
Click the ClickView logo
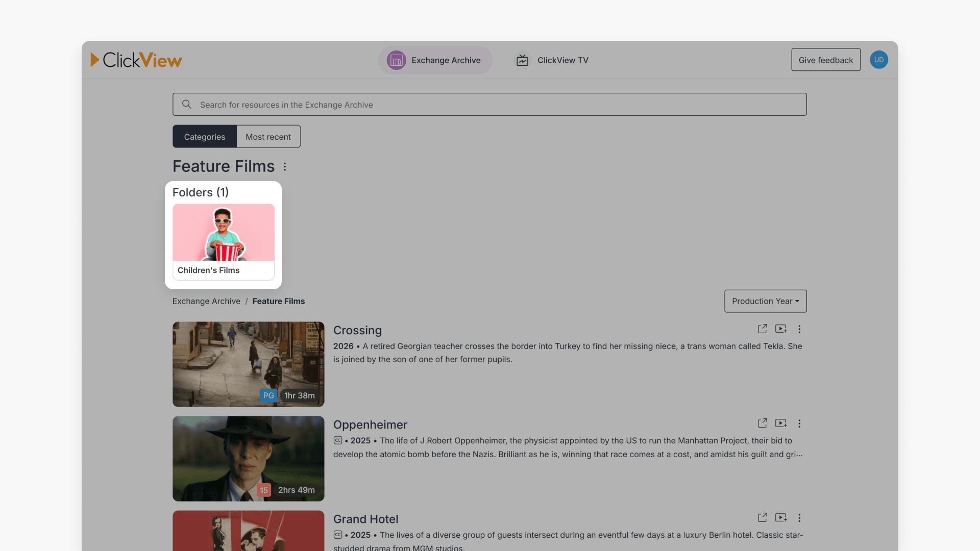tap(136, 60)
